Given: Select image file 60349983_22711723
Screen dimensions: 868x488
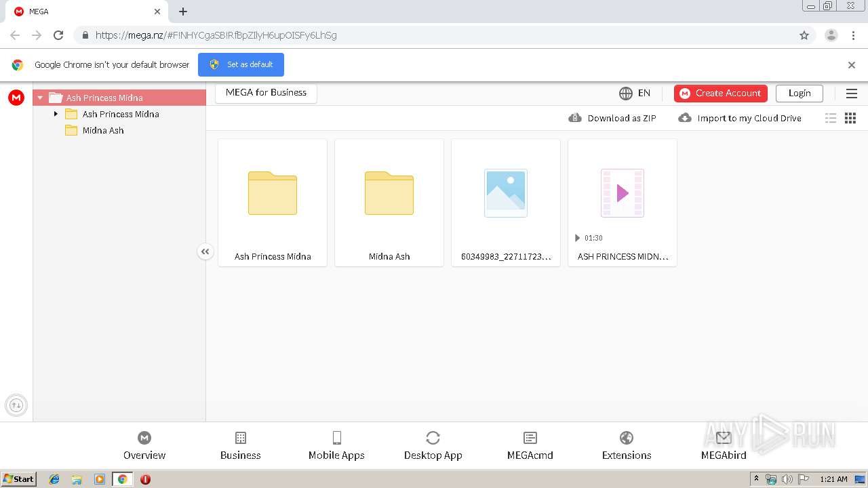Looking at the screenshot, I should 506,203.
